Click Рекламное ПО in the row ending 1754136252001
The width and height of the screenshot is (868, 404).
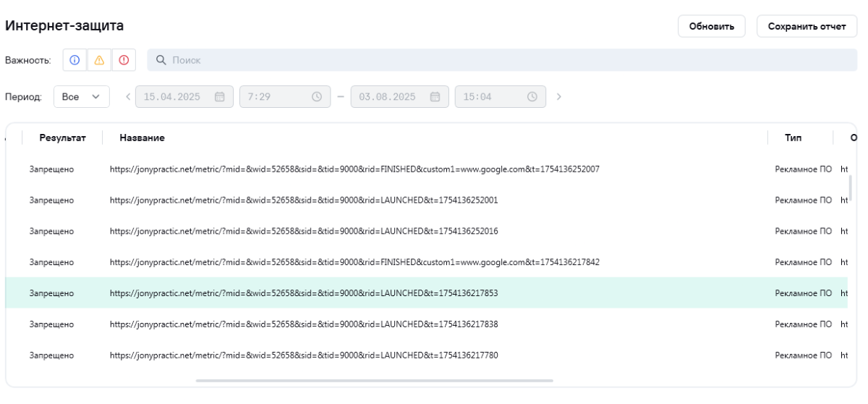coord(803,200)
